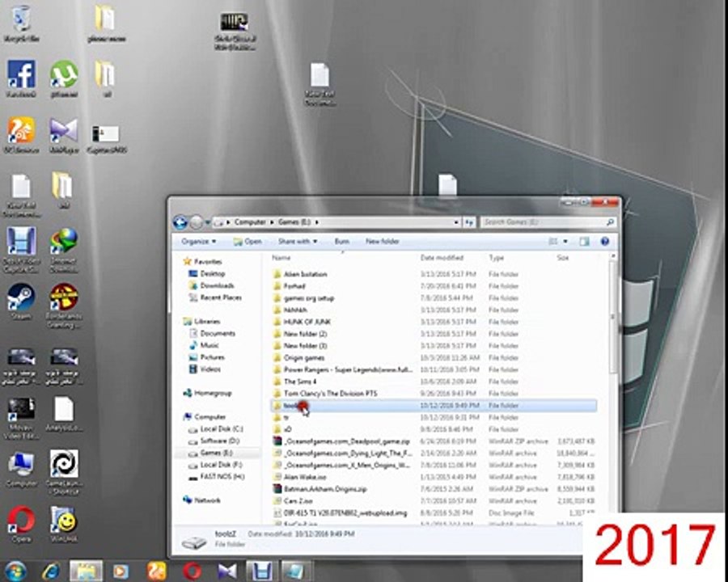Open the recent locations dropdown beside Forward
The width and height of the screenshot is (728, 582).
coord(208,223)
